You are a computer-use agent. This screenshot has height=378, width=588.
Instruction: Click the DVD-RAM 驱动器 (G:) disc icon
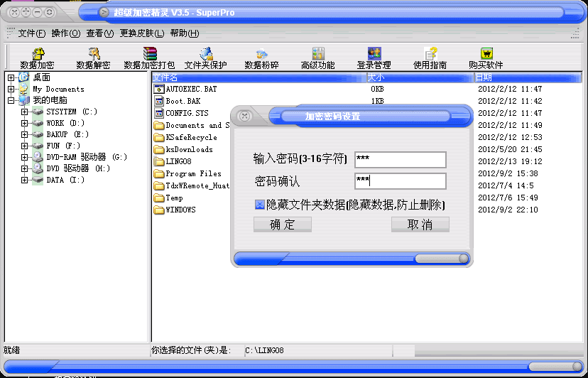tap(38, 157)
